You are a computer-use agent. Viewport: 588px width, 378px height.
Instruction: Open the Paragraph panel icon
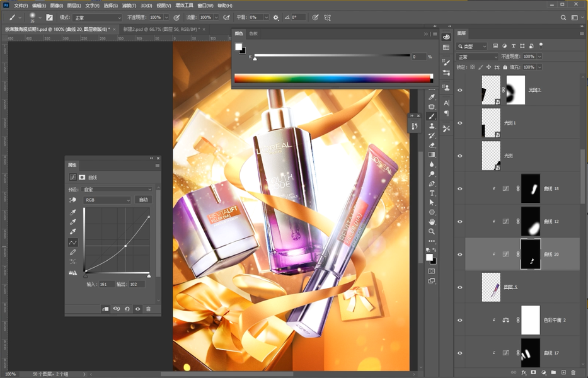tap(446, 113)
